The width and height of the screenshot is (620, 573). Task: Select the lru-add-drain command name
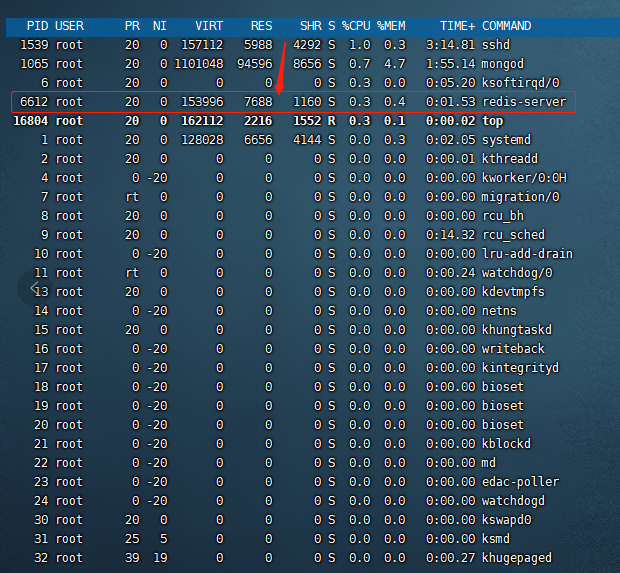pyautogui.click(x=527, y=254)
